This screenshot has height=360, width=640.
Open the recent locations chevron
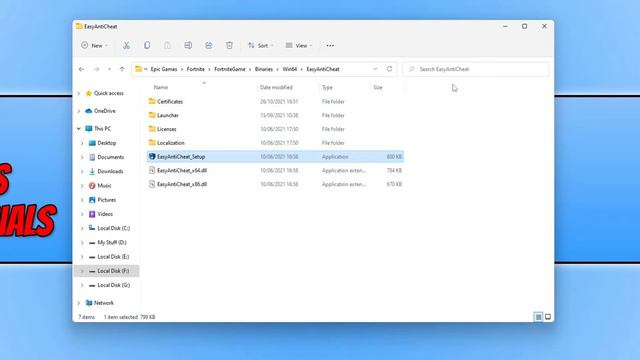(x=109, y=69)
